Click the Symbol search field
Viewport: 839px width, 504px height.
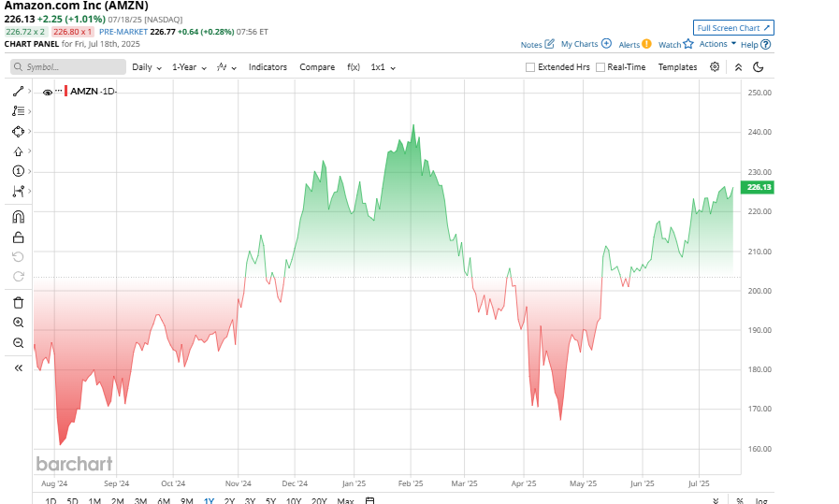68,67
